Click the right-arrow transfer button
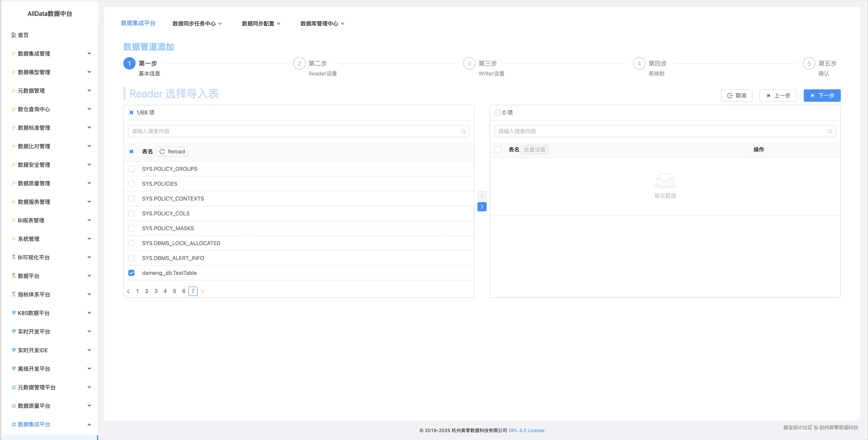The width and height of the screenshot is (868, 440). 482,207
